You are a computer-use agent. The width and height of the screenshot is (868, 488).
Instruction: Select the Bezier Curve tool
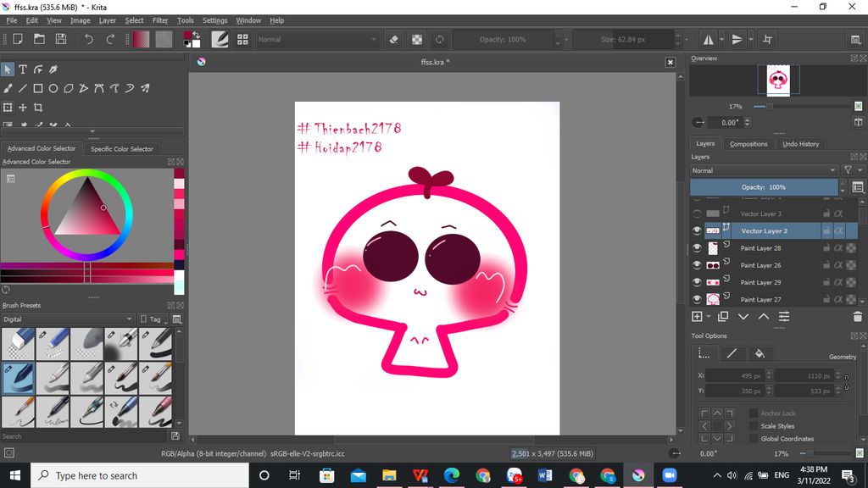coord(99,88)
